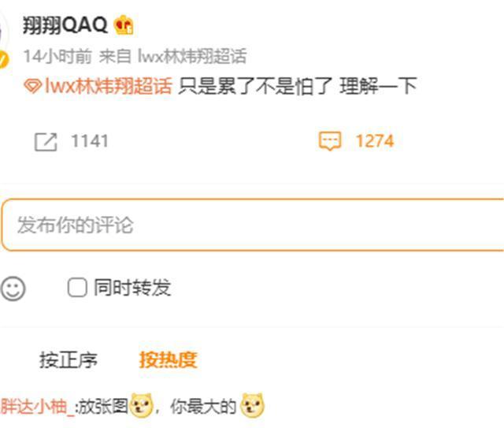The width and height of the screenshot is (504, 428).
Task: Click the repost share icon
Action: (46, 142)
